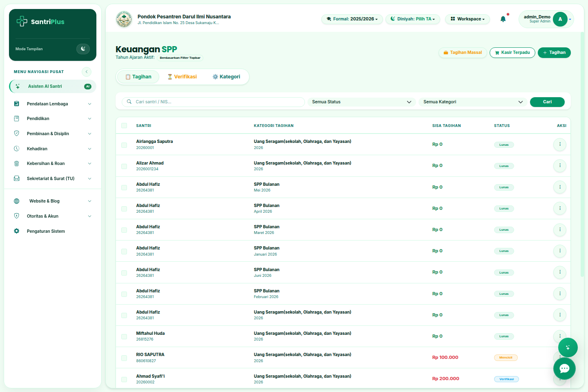588x392 pixels.
Task: Open the Semua Kategori filter dropdown
Action: (473, 102)
